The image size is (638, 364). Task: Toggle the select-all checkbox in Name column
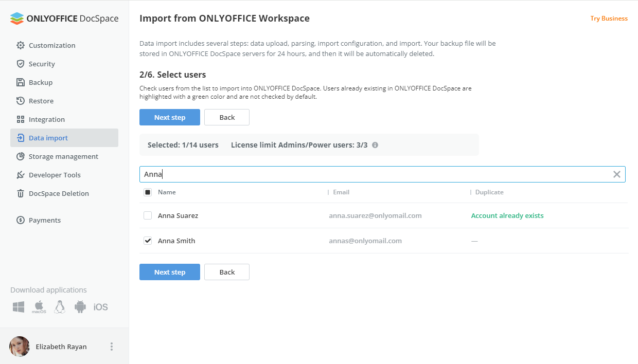click(x=147, y=192)
